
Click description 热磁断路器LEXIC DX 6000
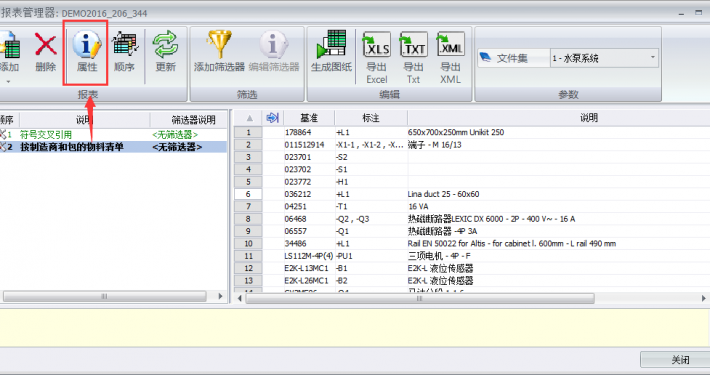[x=491, y=219]
